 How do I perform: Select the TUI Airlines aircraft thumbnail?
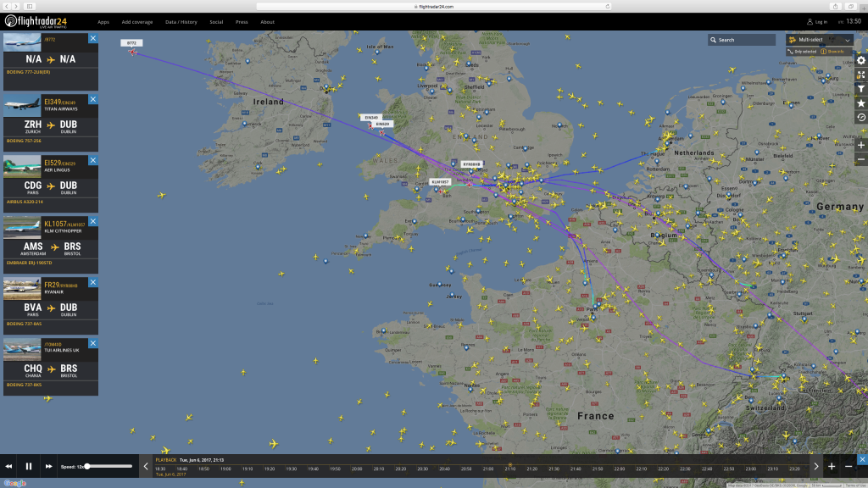(x=22, y=349)
